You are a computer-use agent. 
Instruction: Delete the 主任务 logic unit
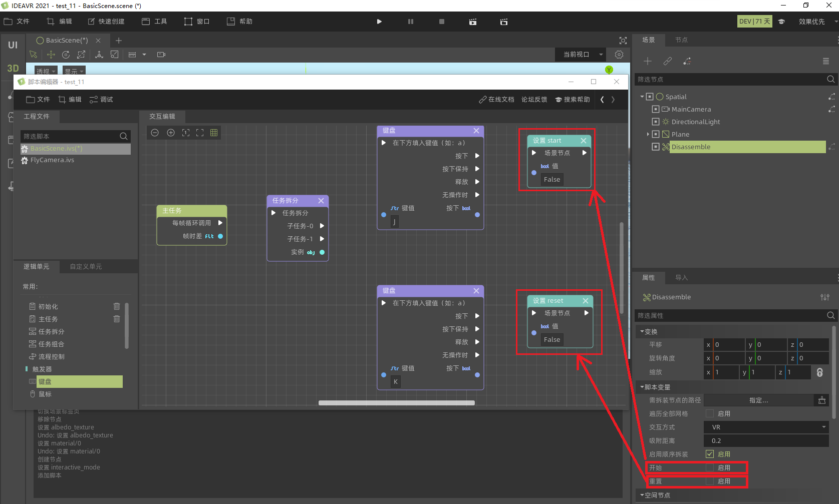pyautogui.click(x=117, y=319)
